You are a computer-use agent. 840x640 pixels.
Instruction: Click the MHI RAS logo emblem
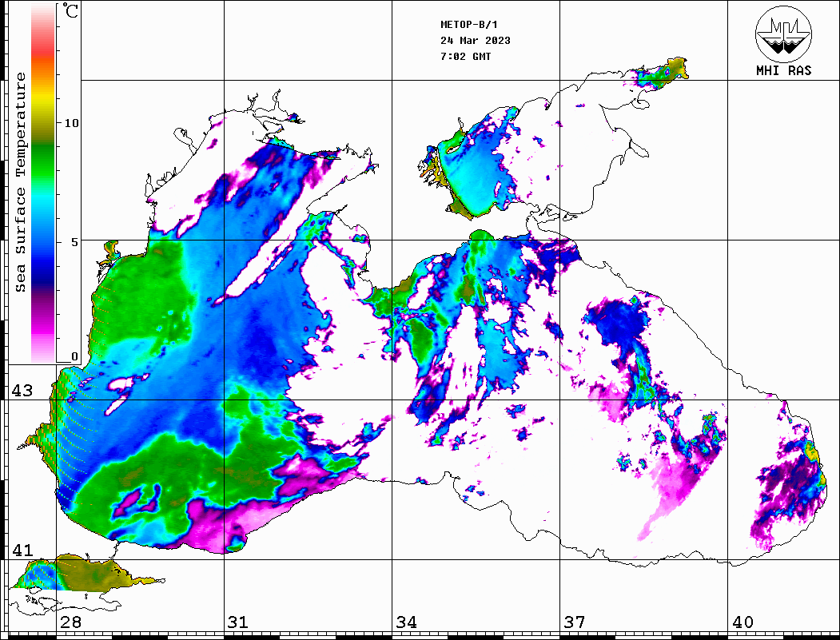coord(783,34)
